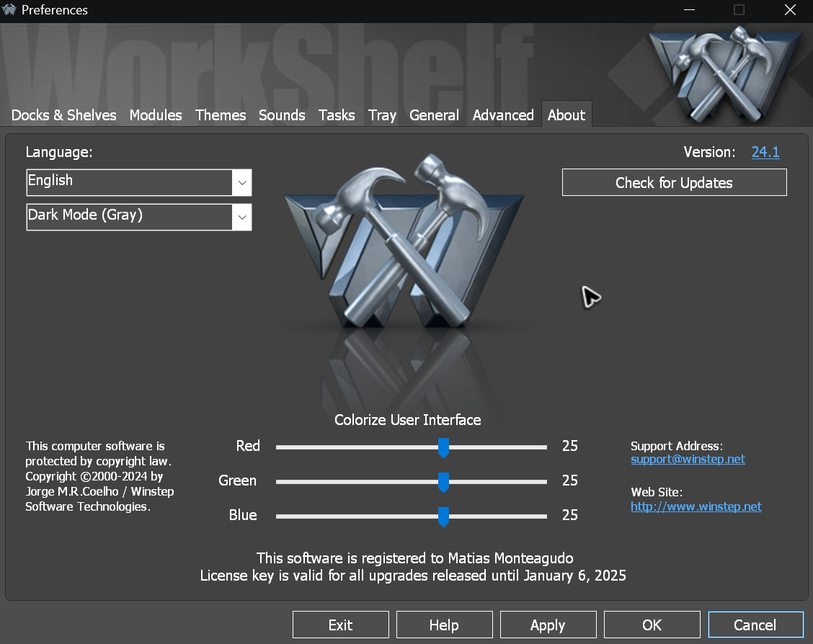Viewport: 813px width, 644px height.
Task: Visit the http://www.winstep.net website link
Action: [696, 506]
